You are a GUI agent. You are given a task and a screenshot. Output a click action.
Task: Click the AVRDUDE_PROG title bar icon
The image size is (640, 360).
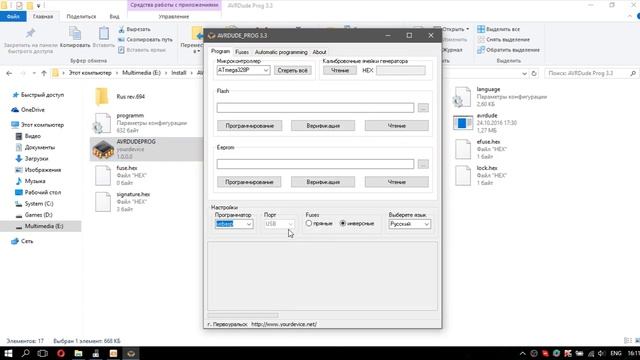211,36
